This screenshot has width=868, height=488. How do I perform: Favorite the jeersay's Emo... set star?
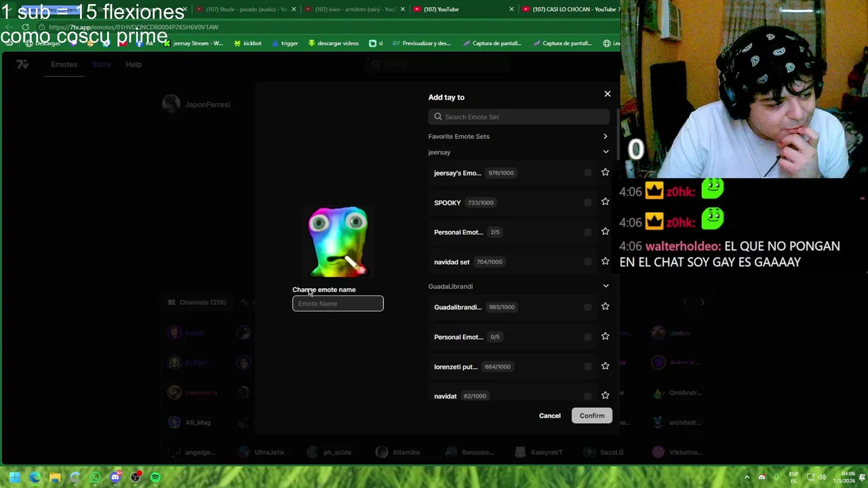[605, 172]
